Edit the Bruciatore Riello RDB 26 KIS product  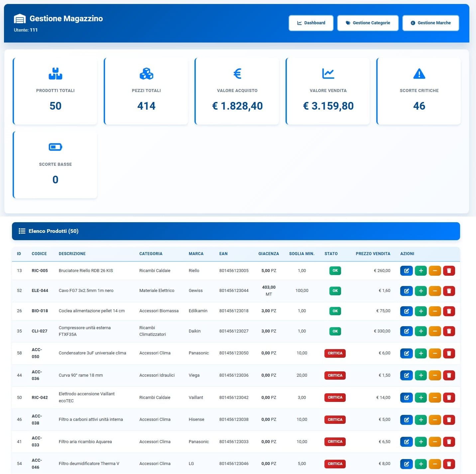tap(406, 271)
